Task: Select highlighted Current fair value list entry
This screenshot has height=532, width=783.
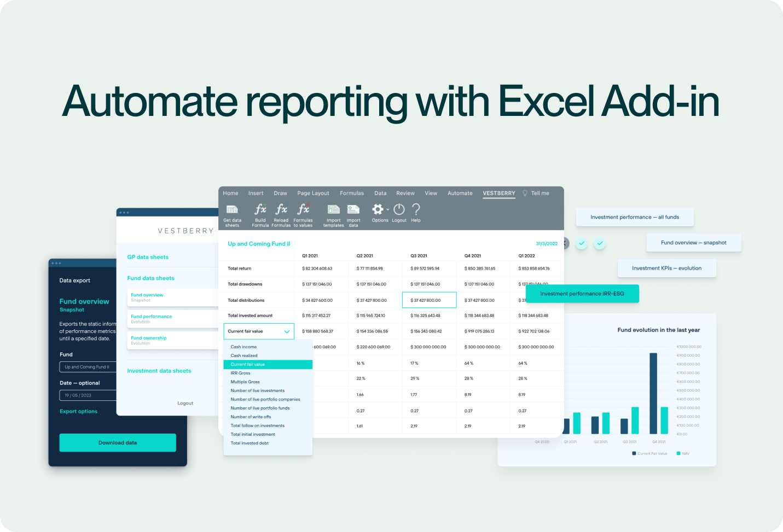Action: click(x=268, y=364)
